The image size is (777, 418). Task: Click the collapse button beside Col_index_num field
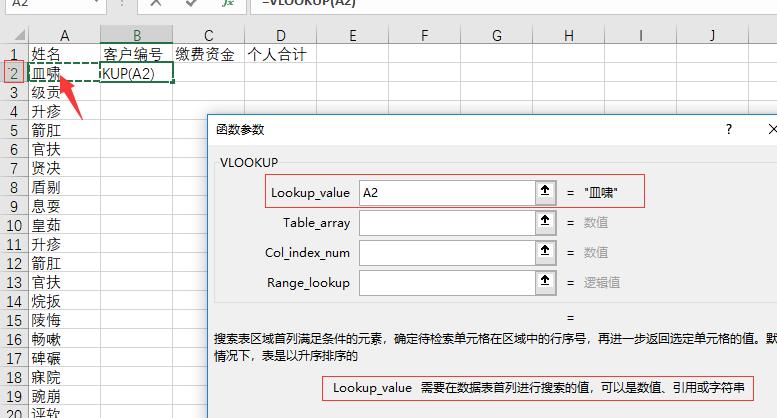pos(545,253)
